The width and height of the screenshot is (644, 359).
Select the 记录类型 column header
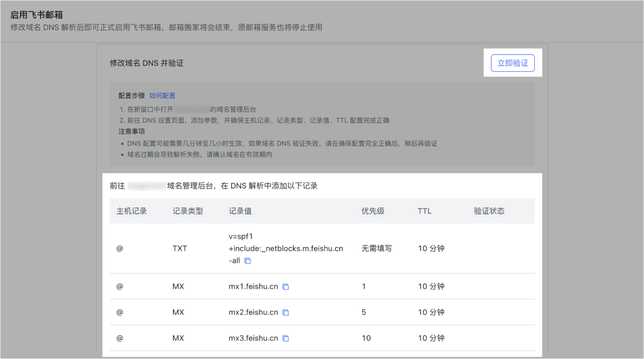pos(188,211)
